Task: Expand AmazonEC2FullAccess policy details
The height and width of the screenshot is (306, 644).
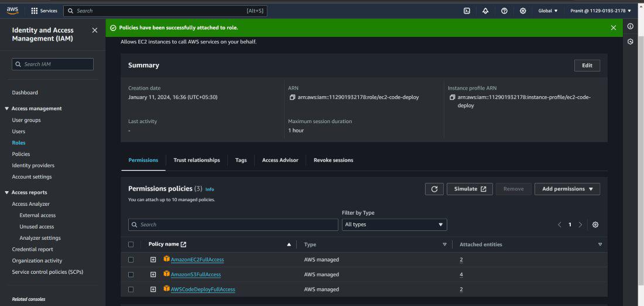Action: pyautogui.click(x=153, y=260)
